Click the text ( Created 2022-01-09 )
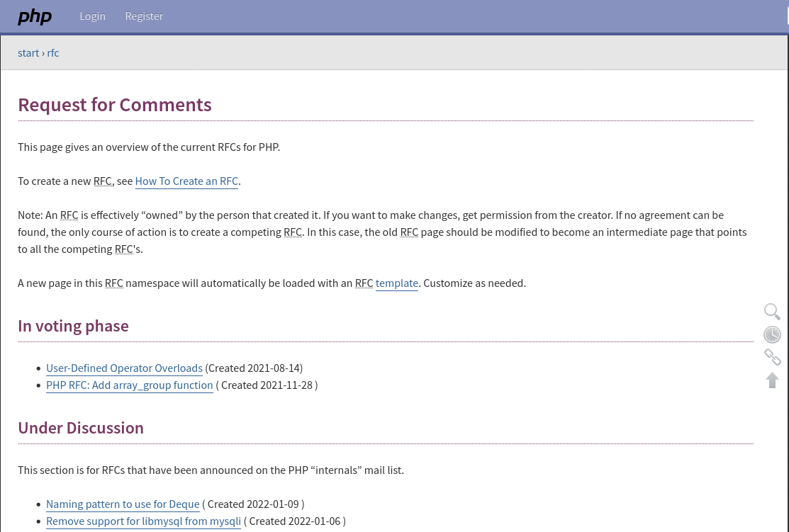Screen dimensions: 789x532 point(253,504)
